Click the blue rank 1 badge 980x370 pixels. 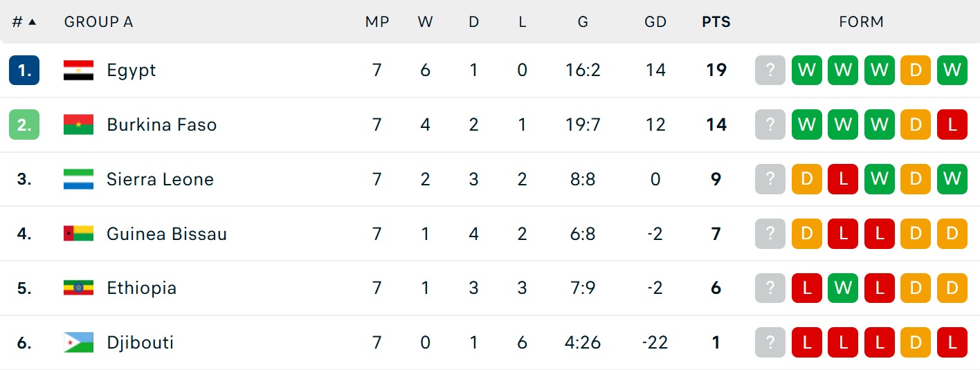(x=24, y=70)
